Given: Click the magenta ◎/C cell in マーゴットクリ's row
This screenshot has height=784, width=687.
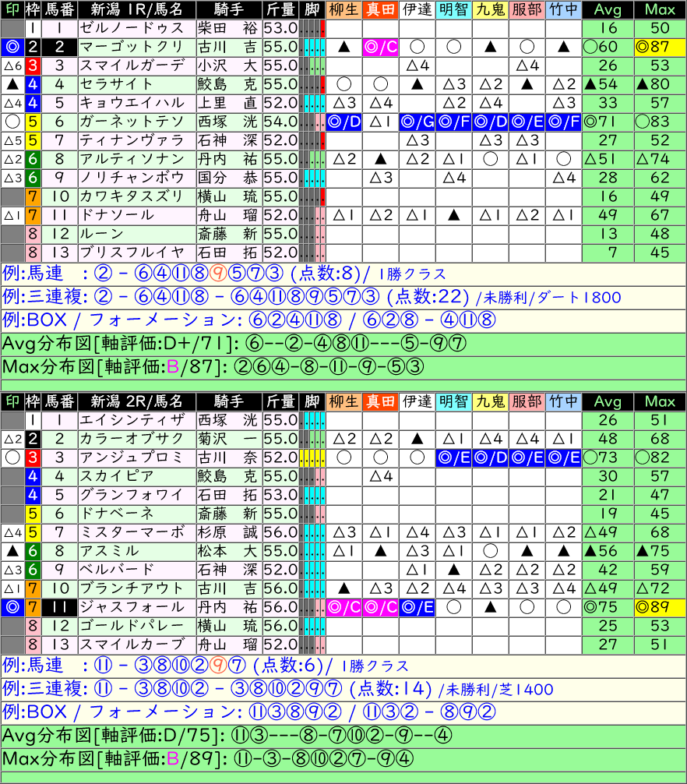Looking at the screenshot, I should tap(380, 47).
